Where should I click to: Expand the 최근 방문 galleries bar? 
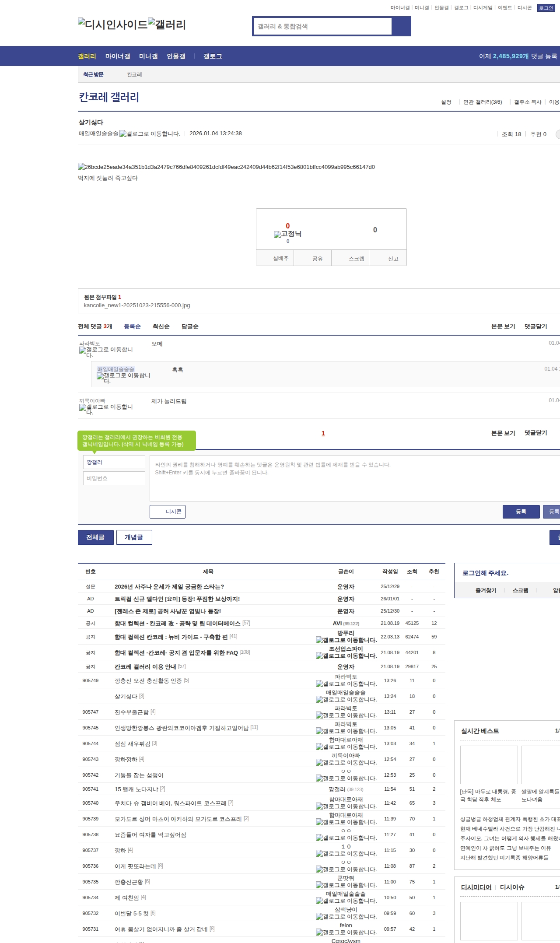point(93,74)
